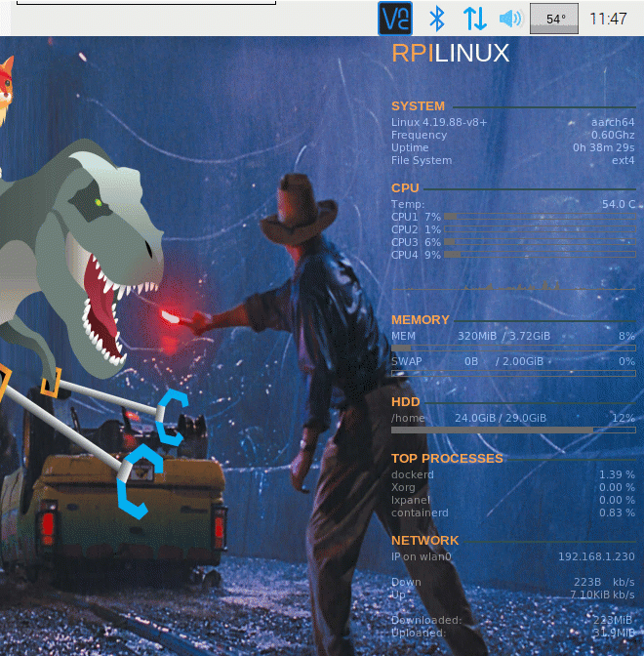Click the 192.168.1.230 IP address
This screenshot has width=644, height=656.
pyautogui.click(x=596, y=556)
